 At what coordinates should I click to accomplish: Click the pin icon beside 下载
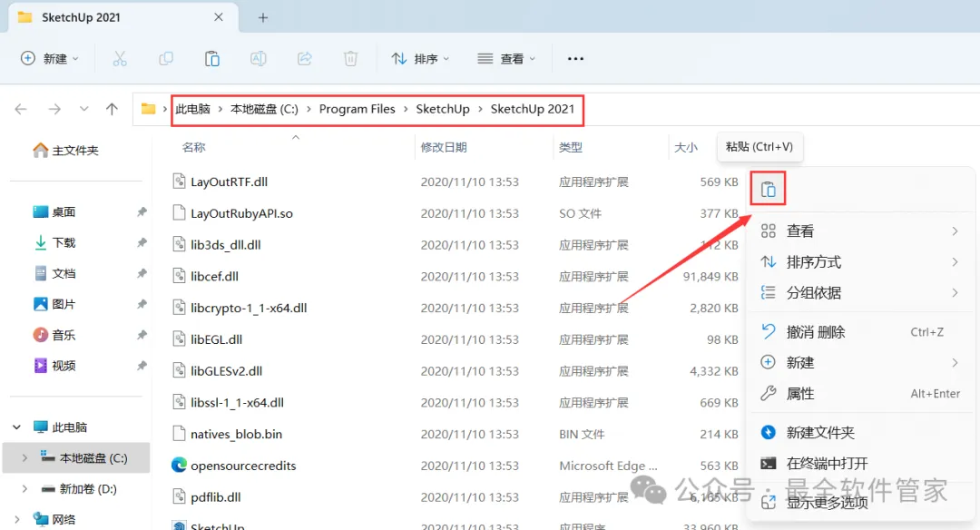pyautogui.click(x=142, y=242)
